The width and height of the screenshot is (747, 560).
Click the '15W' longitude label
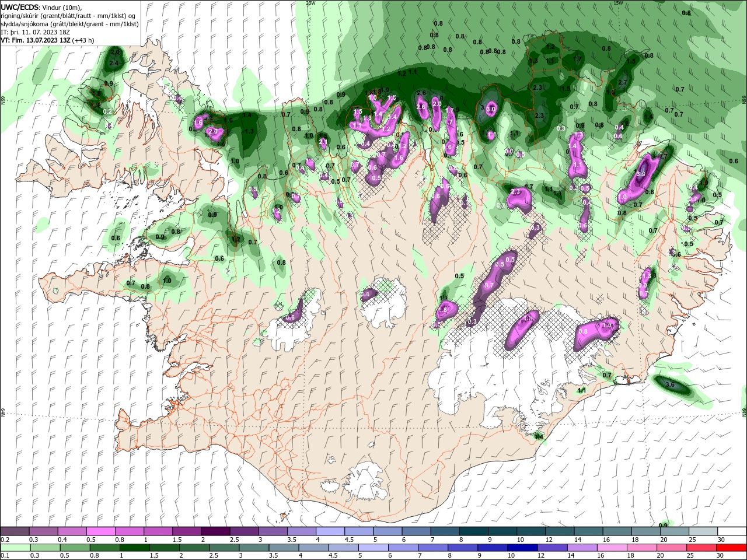pyautogui.click(x=619, y=3)
